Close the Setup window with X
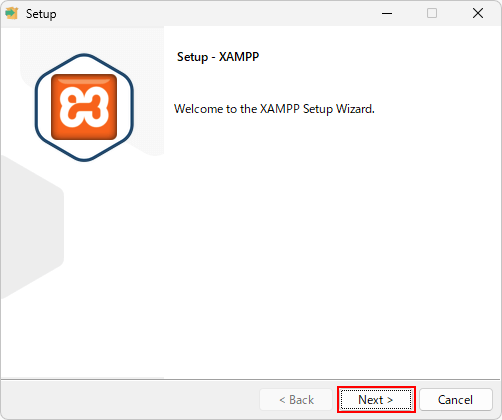 pos(478,13)
